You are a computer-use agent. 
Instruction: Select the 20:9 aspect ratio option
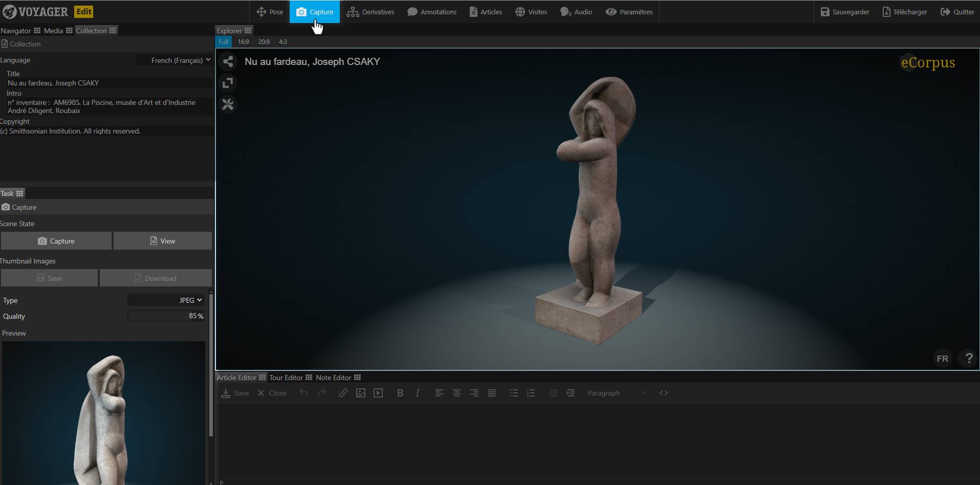pyautogui.click(x=264, y=42)
